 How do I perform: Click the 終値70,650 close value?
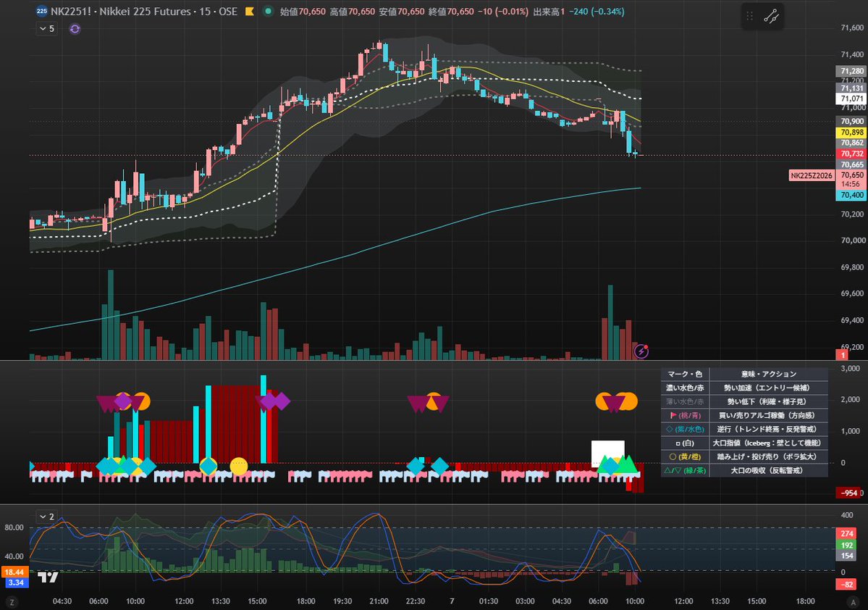click(451, 12)
